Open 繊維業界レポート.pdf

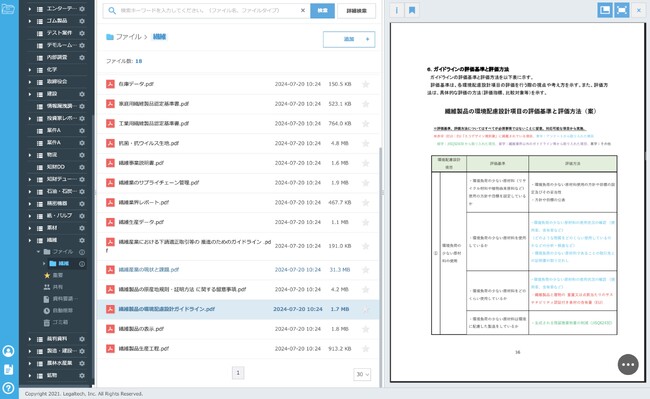click(x=143, y=203)
